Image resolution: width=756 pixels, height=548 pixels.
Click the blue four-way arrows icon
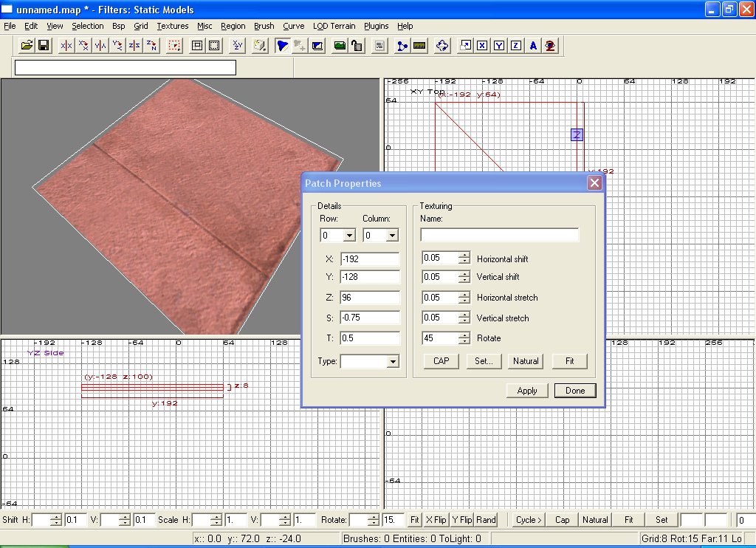tap(442, 46)
